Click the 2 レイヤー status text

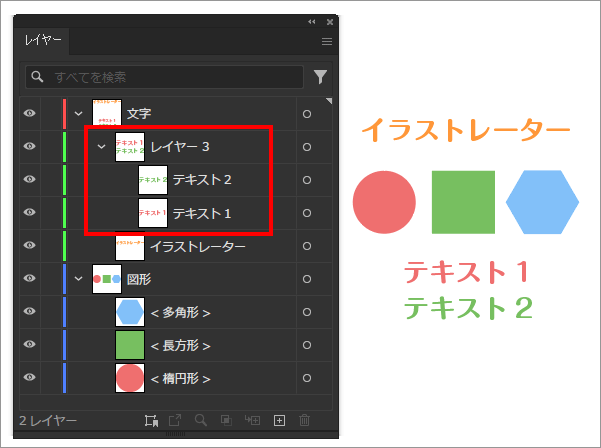tap(48, 421)
